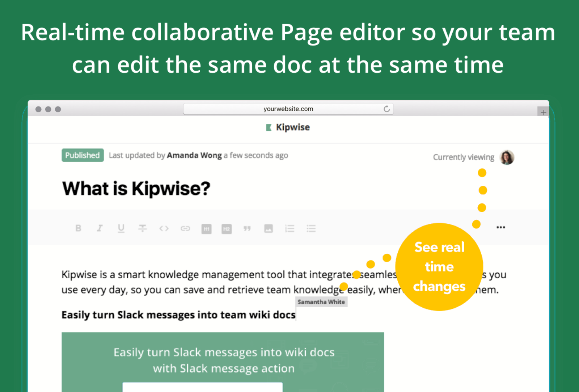Click the author name Amanda Wong

(194, 155)
